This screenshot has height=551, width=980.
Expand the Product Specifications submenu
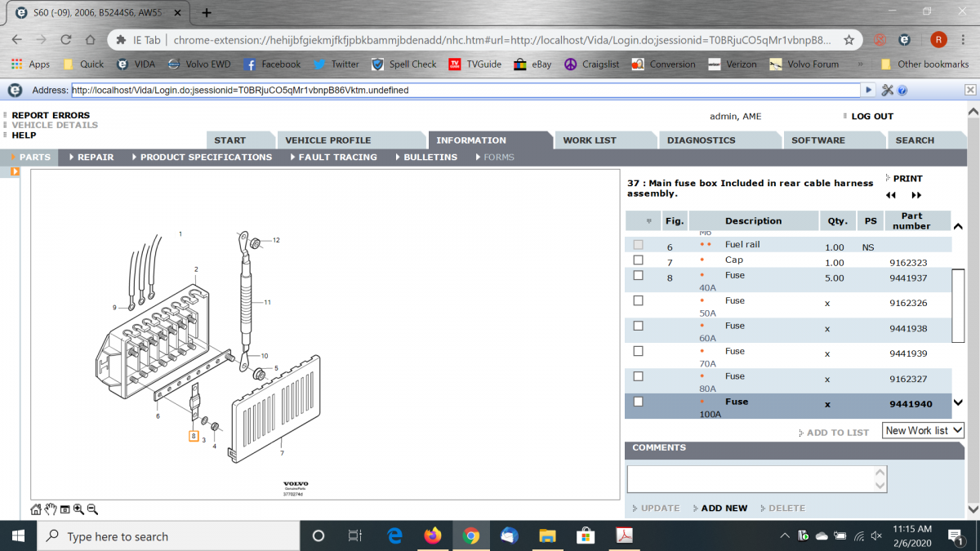205,157
